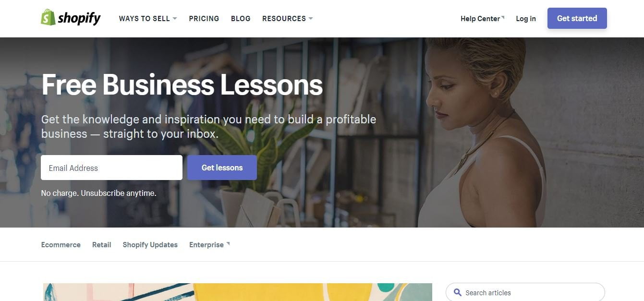This screenshot has width=644, height=301.
Task: Select the Ecommerce category tab
Action: point(61,245)
